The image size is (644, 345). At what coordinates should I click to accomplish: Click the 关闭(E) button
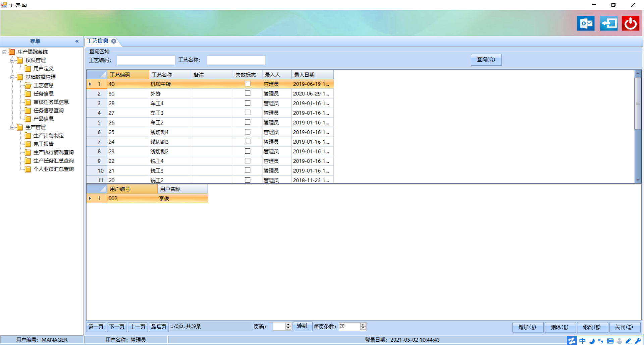[x=624, y=327]
